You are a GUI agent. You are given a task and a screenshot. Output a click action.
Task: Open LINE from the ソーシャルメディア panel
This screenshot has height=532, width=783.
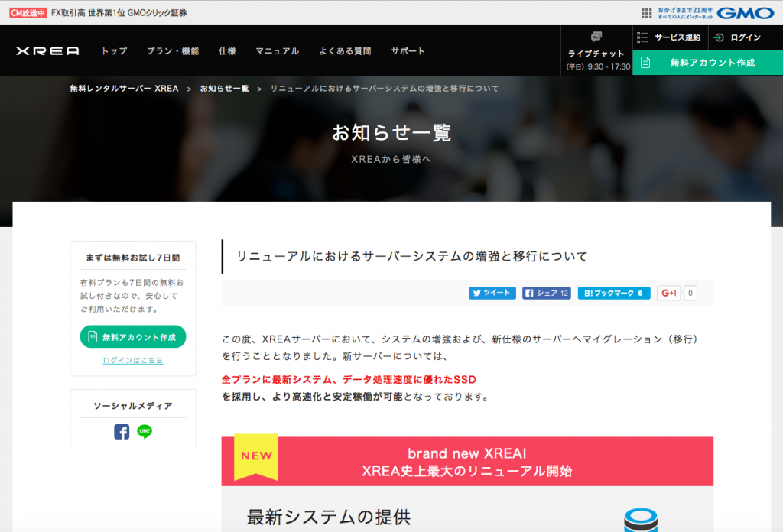[x=145, y=432]
